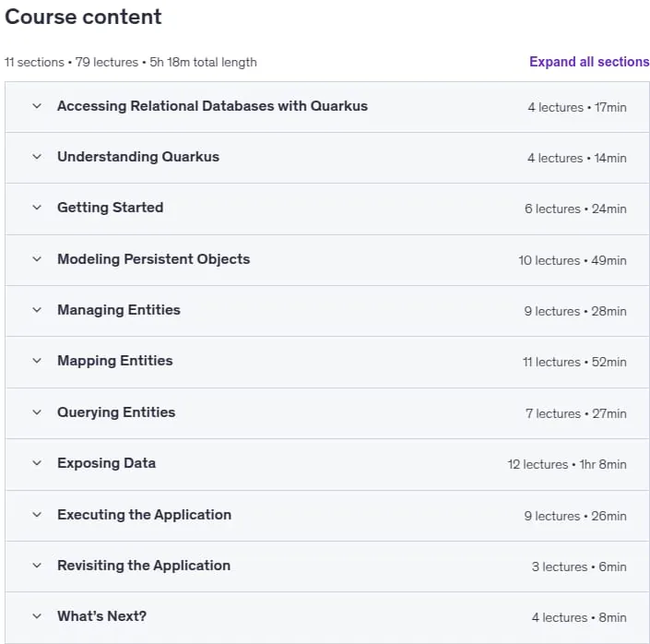Expand the Accessing Relational Databases with Quarkus section
The height and width of the screenshot is (644, 650).
click(x=326, y=107)
